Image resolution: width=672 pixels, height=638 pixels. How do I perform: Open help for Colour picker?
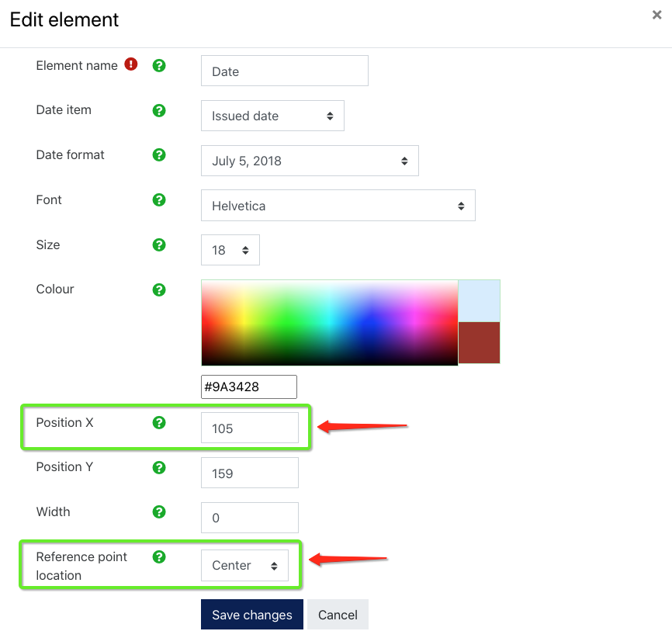point(159,289)
